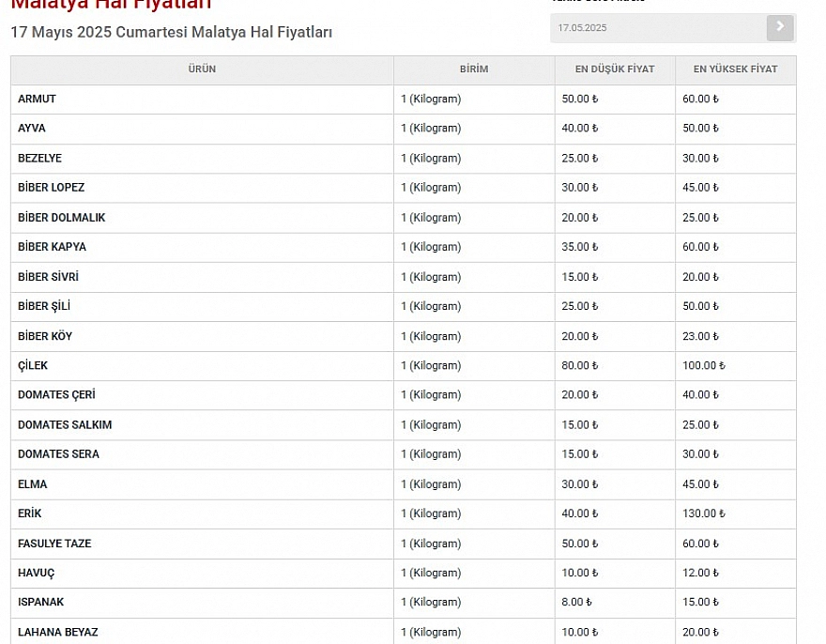826x644 pixels.
Task: Select the DOMATES ÇERİ product cell
Action: [x=202, y=395]
